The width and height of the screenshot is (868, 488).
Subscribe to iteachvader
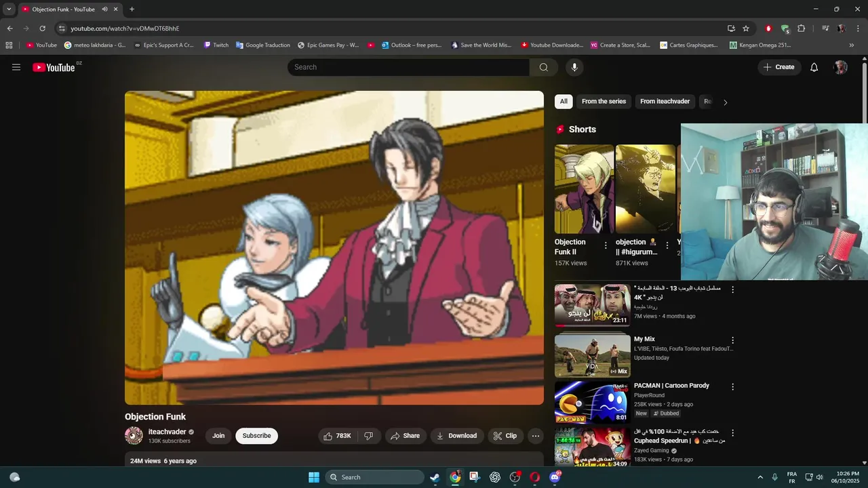[x=256, y=436]
